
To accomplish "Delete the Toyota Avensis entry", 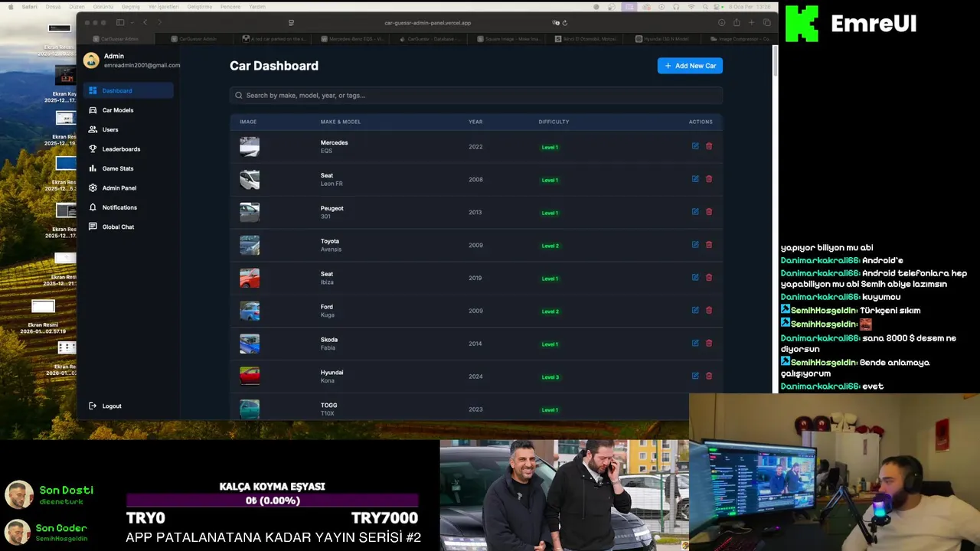I will pyautogui.click(x=709, y=245).
